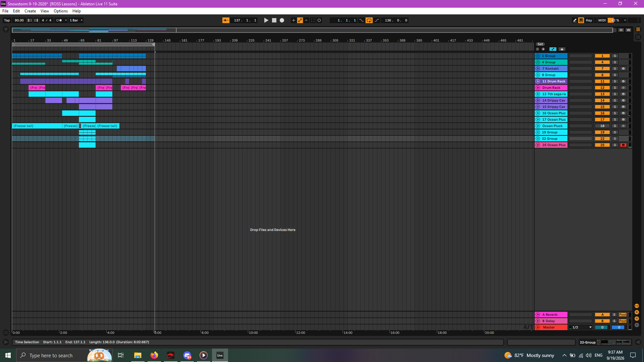Open the Create menu
This screenshot has height=362, width=644.
click(x=30, y=11)
